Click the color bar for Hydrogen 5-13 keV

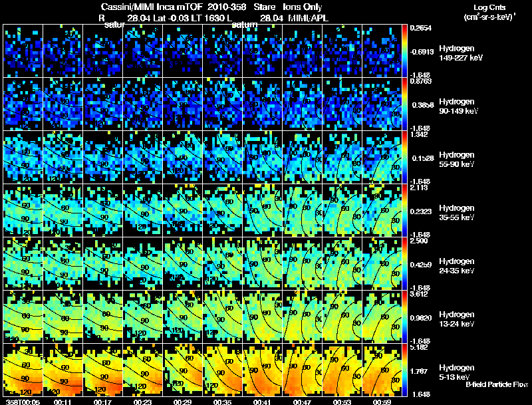pos(404,370)
